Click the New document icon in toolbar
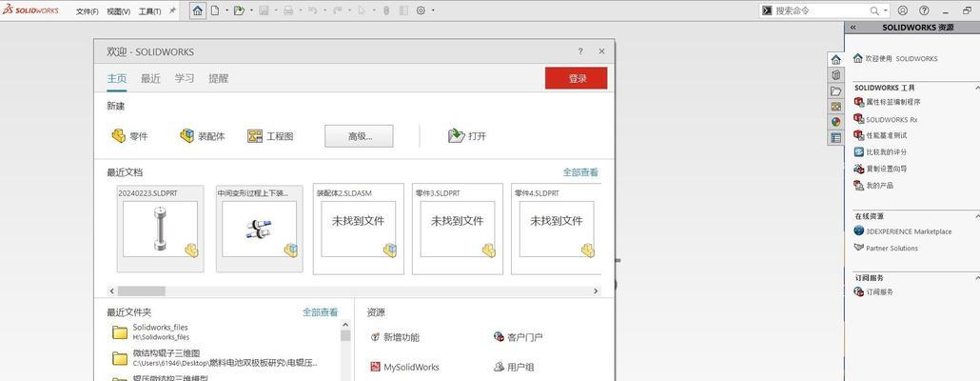980x381 pixels. pyautogui.click(x=215, y=10)
